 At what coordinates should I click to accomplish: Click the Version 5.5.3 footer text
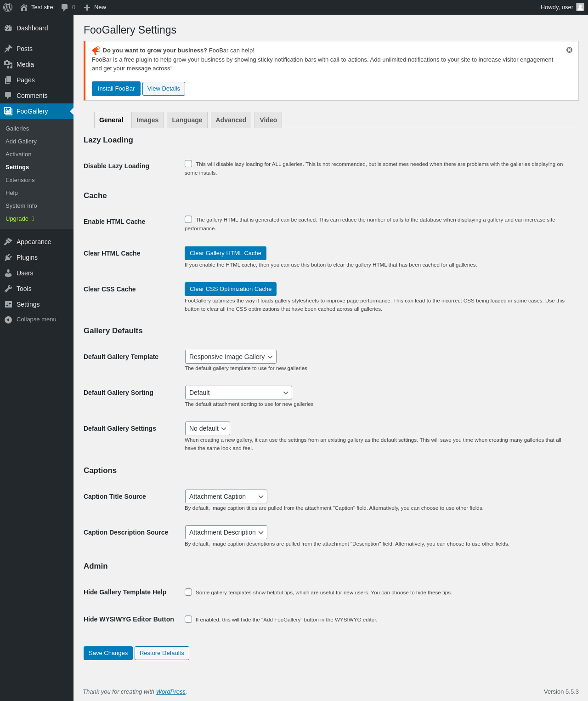[x=561, y=692]
